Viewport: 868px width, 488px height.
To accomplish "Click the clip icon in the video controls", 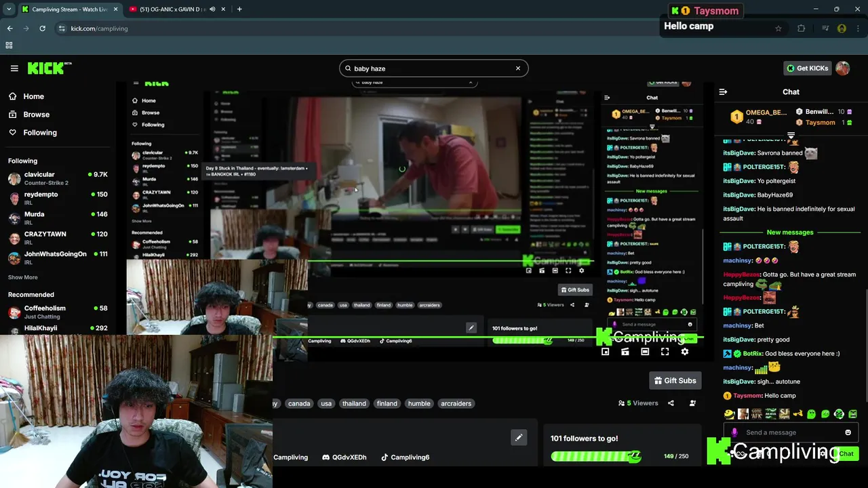I will point(625,352).
